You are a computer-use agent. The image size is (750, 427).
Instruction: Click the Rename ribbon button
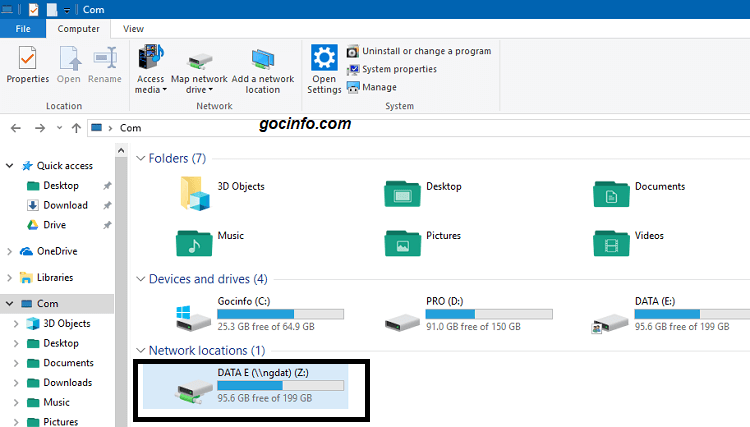coord(105,65)
